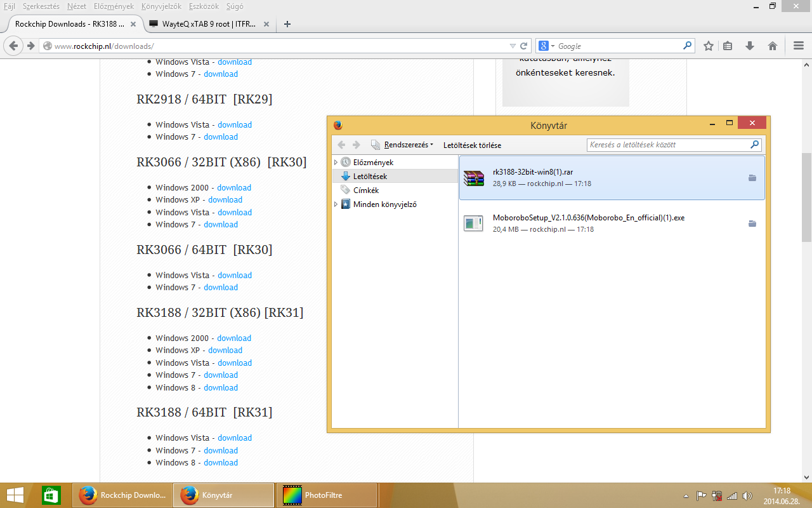Click the search downloads input field
Screen dimensions: 812x508
pos(668,145)
